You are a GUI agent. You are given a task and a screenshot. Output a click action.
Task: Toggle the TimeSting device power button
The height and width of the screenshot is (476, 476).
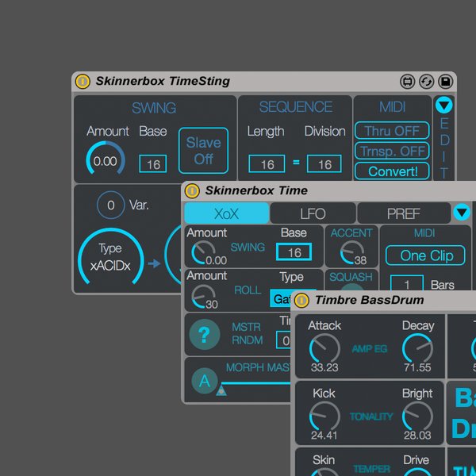tap(83, 81)
